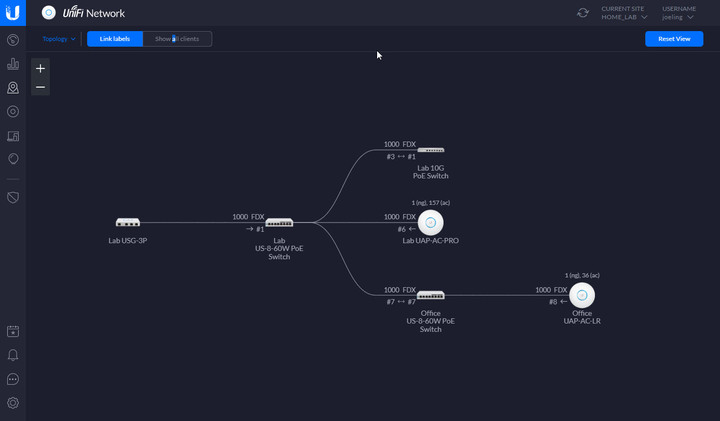Select the Lab 10G PoE Switch node
This screenshot has height=421, width=720.
(x=431, y=150)
